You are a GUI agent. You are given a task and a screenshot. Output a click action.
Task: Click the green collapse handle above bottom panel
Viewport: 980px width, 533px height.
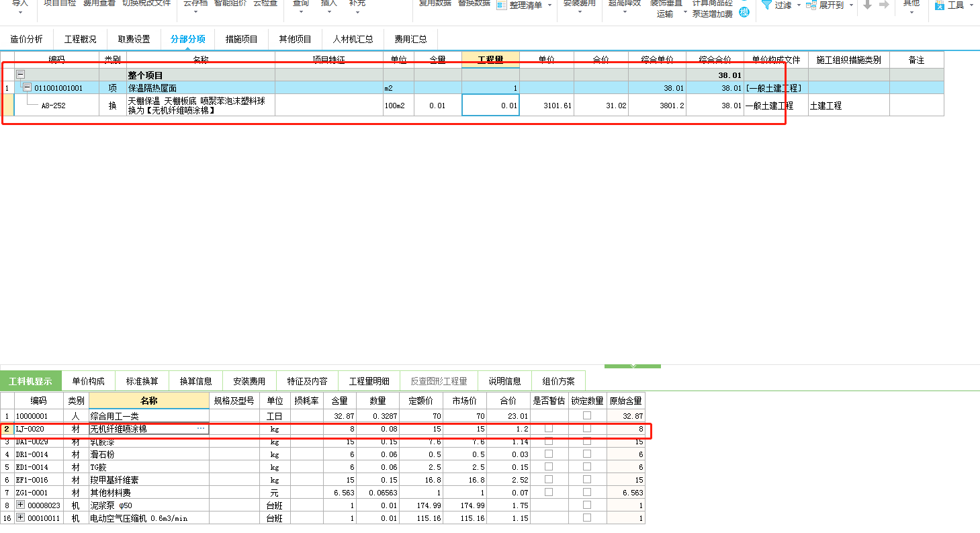point(632,366)
